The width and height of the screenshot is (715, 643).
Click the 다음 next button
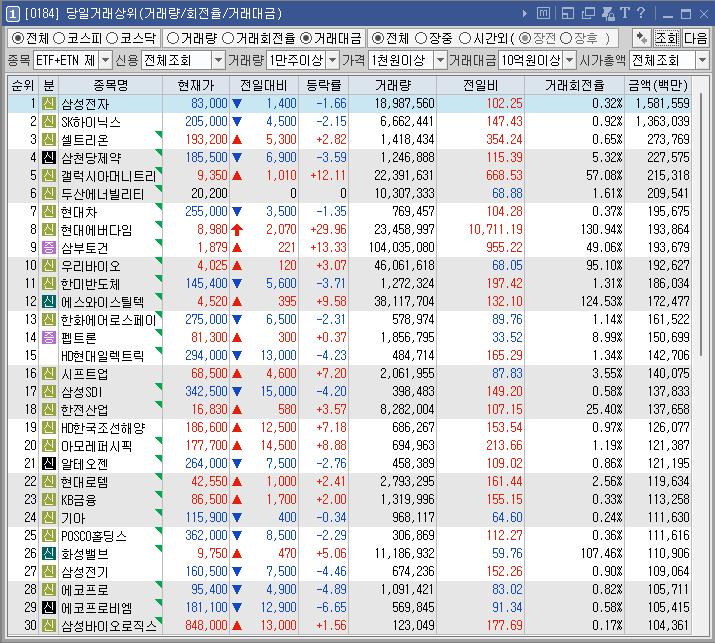pyautogui.click(x=695, y=38)
